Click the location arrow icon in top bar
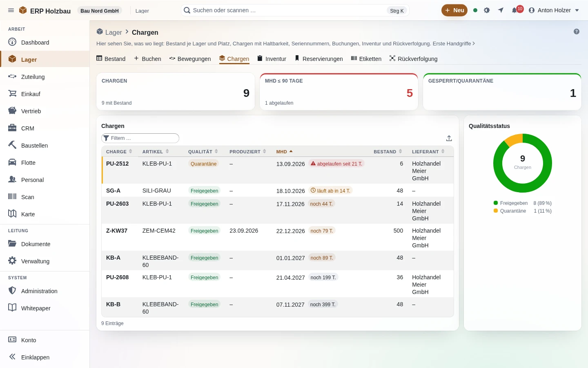Viewport: 588px width, 368px height. [x=501, y=10]
